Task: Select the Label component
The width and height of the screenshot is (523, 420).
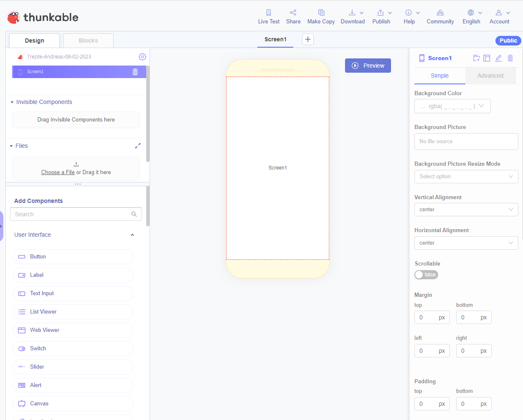Action: pyautogui.click(x=73, y=275)
